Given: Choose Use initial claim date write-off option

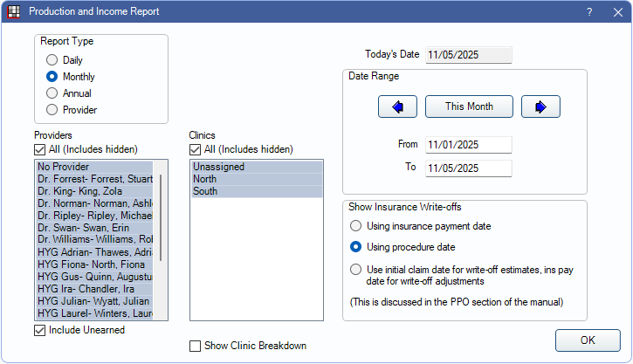Looking at the screenshot, I should coord(355,270).
